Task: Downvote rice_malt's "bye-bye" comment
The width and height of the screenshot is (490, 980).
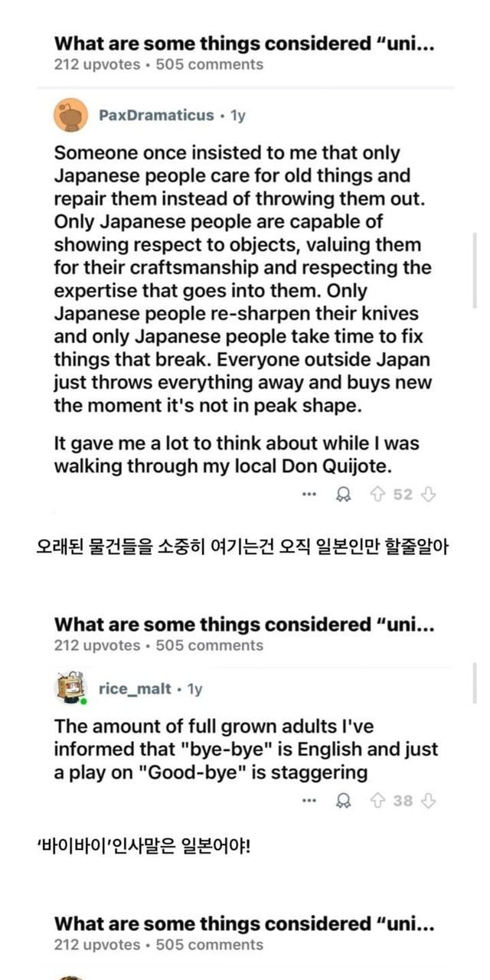Action: [429, 801]
